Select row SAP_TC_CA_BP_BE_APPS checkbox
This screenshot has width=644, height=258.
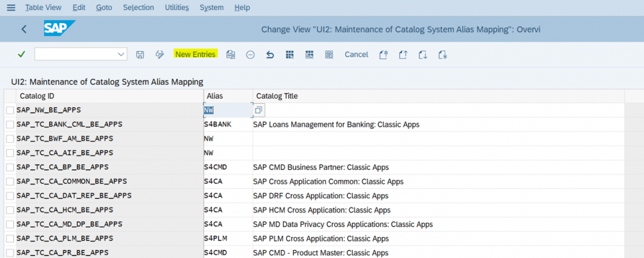click(x=10, y=167)
